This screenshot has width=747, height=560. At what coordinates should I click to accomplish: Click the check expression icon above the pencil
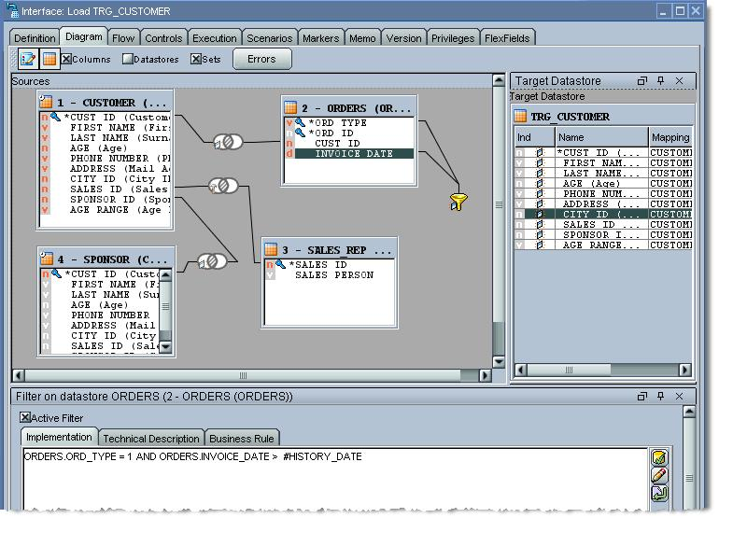coord(659,457)
